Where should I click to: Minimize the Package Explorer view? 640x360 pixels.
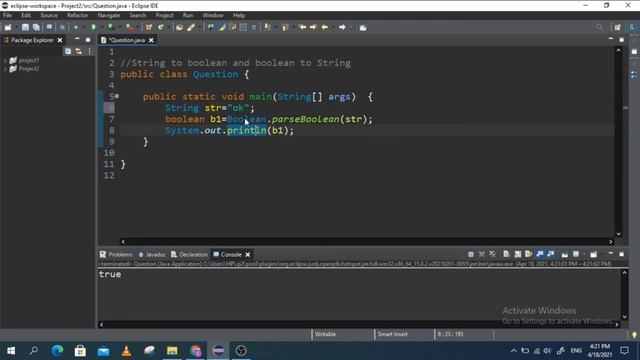tap(77, 39)
